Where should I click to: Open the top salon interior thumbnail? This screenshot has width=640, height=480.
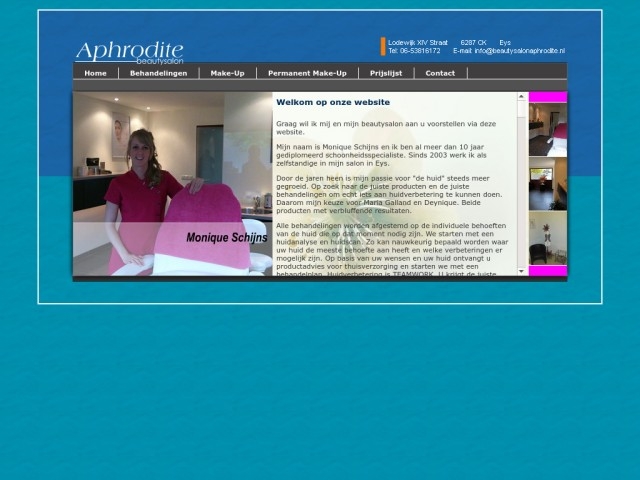coord(547,130)
